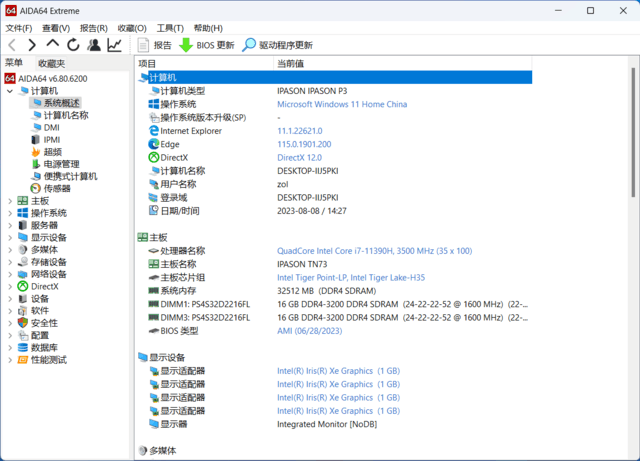Select the IPASON TN73 motherboard value
The height and width of the screenshot is (461, 640).
click(302, 264)
